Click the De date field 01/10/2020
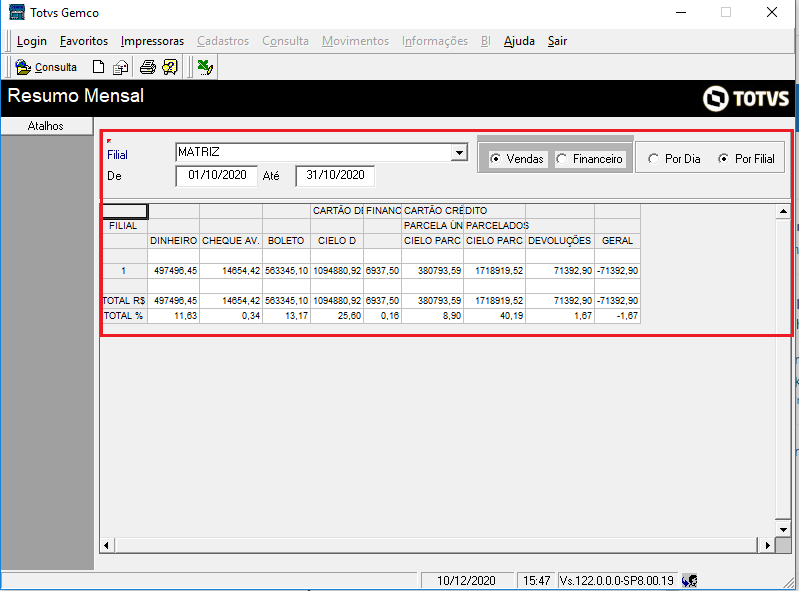The image size is (799, 591). coord(217,175)
